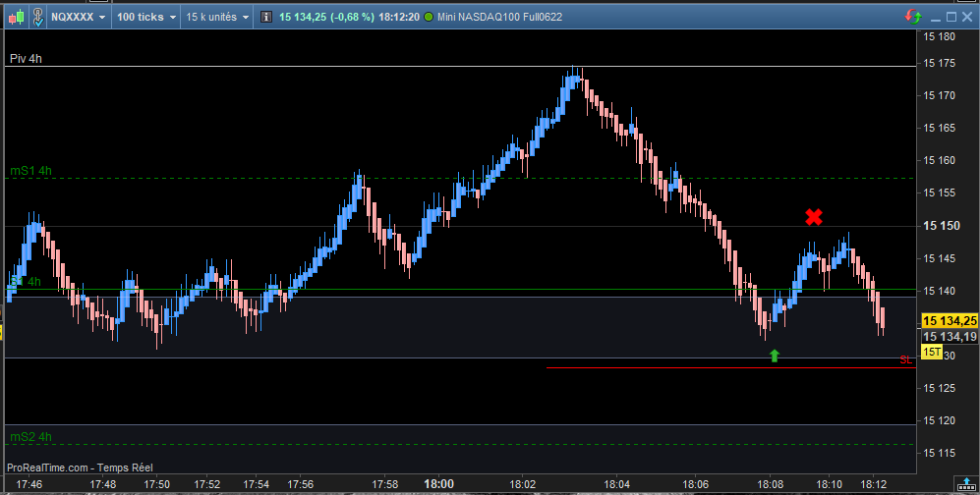This screenshot has width=980, height=495.
Task: Click the 15 165 price axis label
Action: 940,128
